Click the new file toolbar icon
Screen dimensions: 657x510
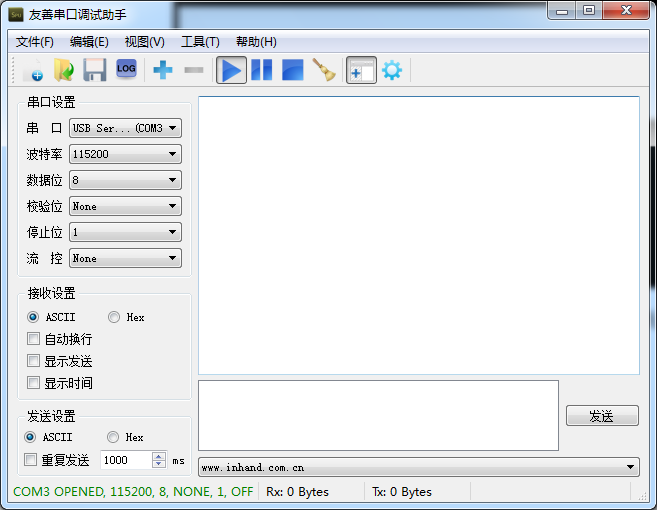(32, 70)
